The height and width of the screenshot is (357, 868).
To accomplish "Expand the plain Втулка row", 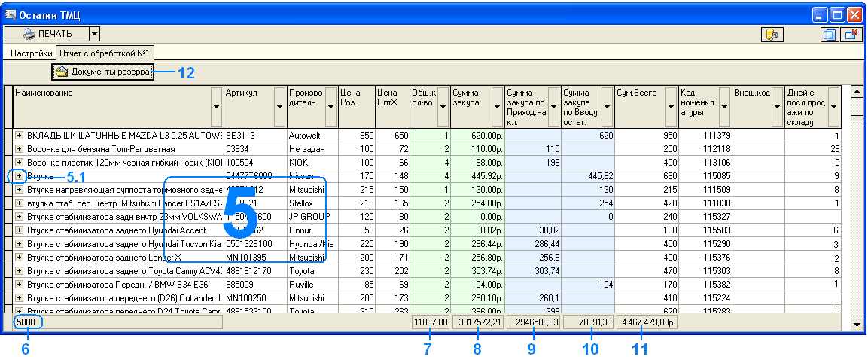I will pos(20,176).
